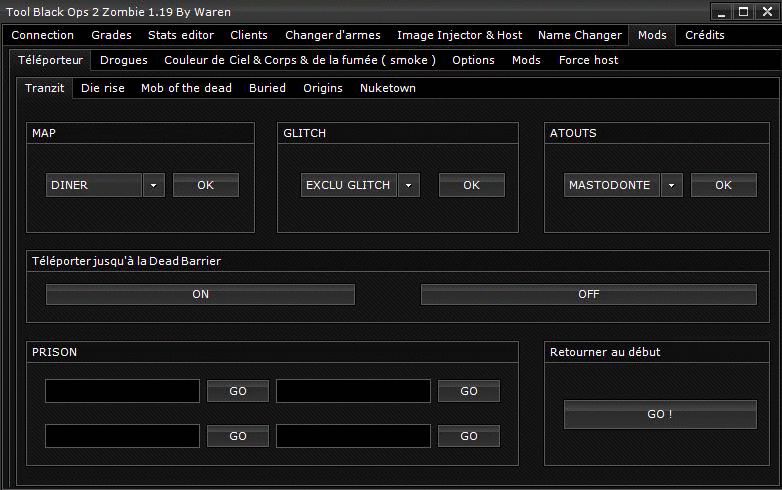Select the Tranzit map tab
The height and width of the screenshot is (490, 782).
pos(45,88)
